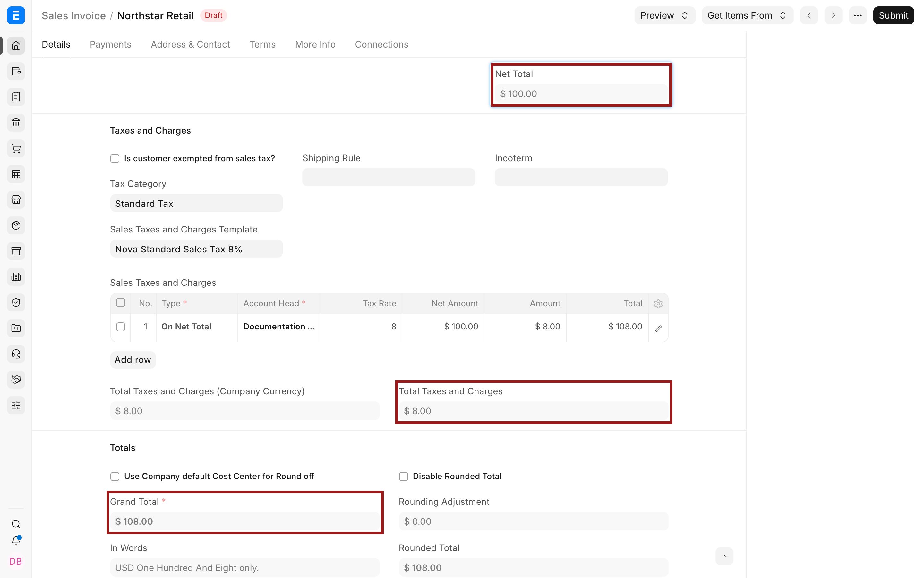The height and width of the screenshot is (578, 924).
Task: Open the handshake sidebar icon
Action: [x=16, y=380]
